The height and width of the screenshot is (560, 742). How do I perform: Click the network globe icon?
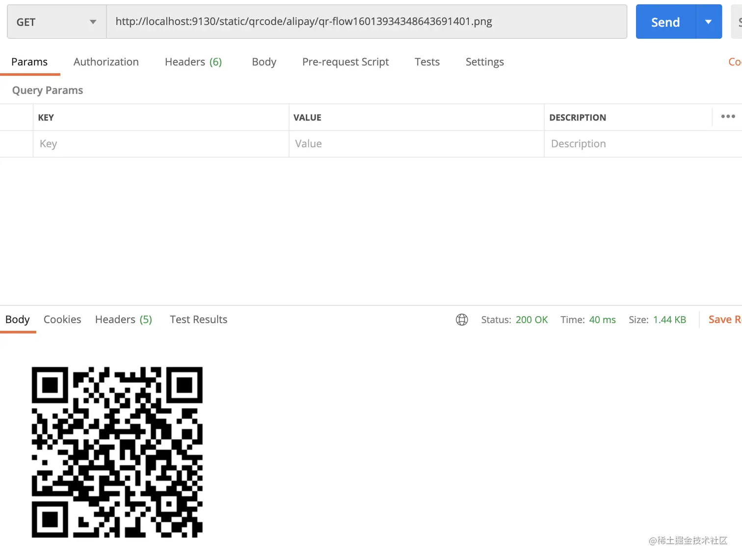coord(462,320)
